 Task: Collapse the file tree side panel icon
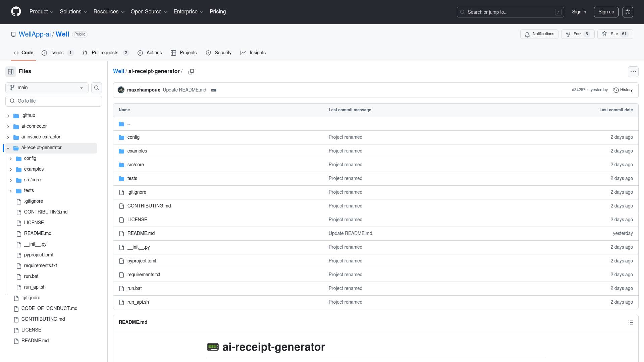(x=11, y=72)
